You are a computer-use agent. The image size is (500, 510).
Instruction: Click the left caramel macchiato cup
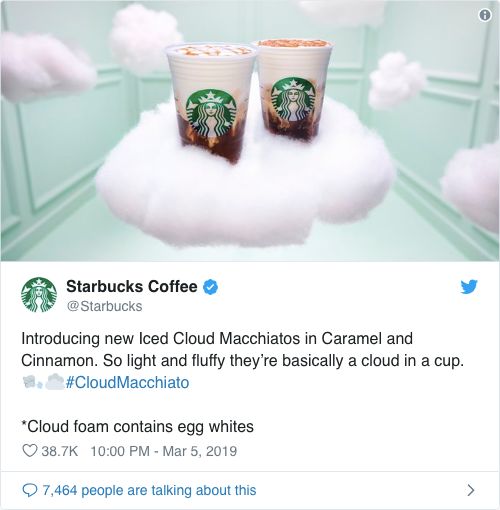coord(211,103)
